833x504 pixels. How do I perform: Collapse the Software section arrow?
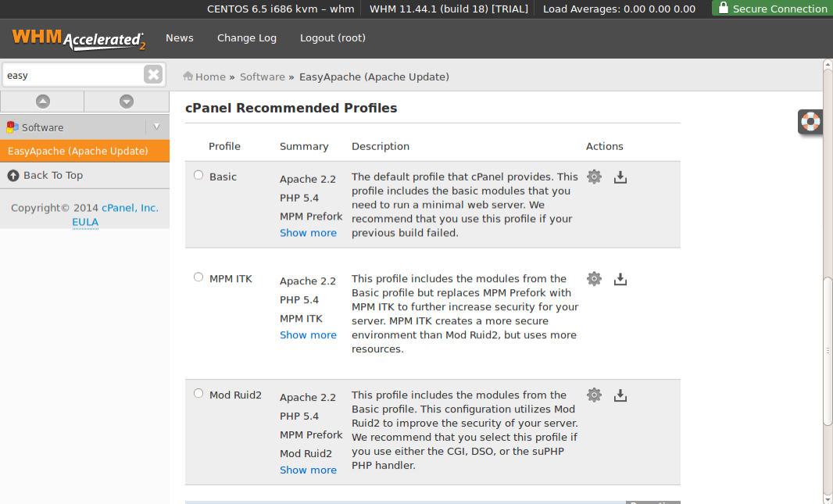pos(157,127)
